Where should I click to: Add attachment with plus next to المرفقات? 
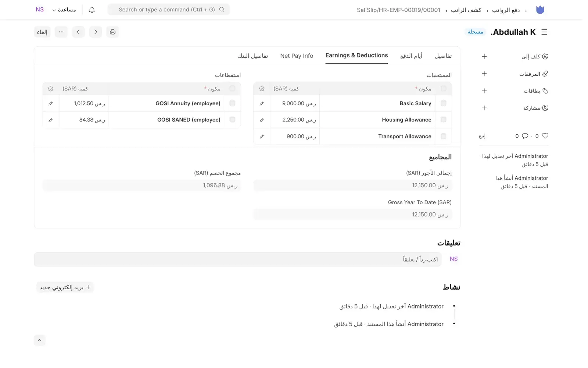484,74
